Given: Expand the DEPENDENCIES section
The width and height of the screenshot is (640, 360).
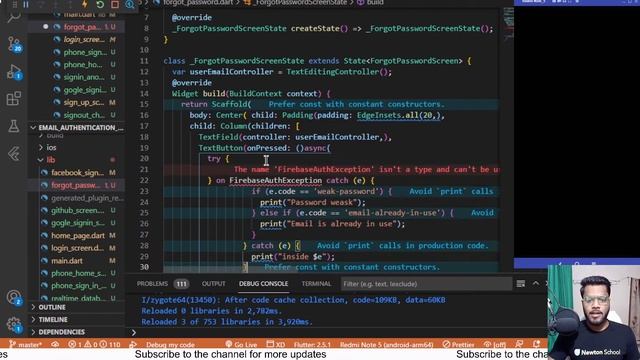Looking at the screenshot, I should tap(77, 332).
